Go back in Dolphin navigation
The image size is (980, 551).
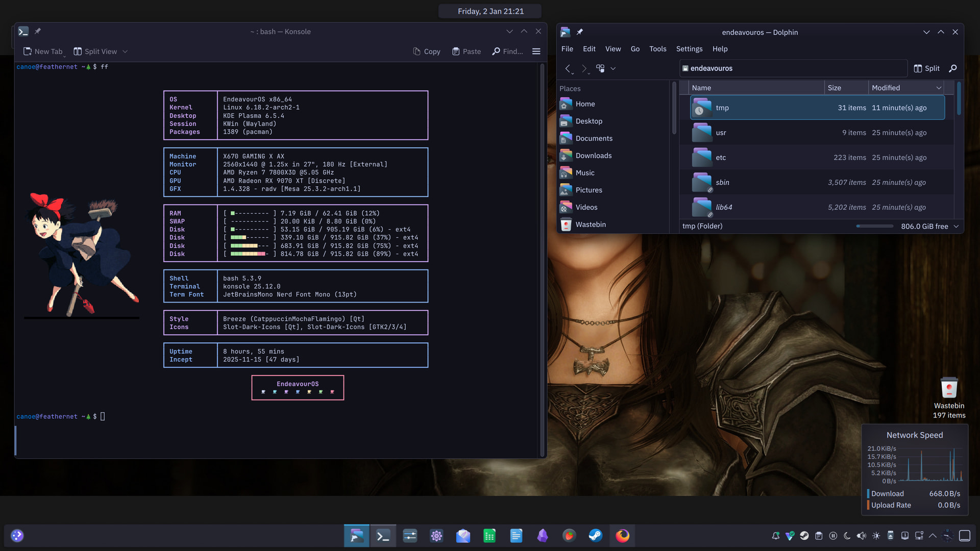point(568,68)
